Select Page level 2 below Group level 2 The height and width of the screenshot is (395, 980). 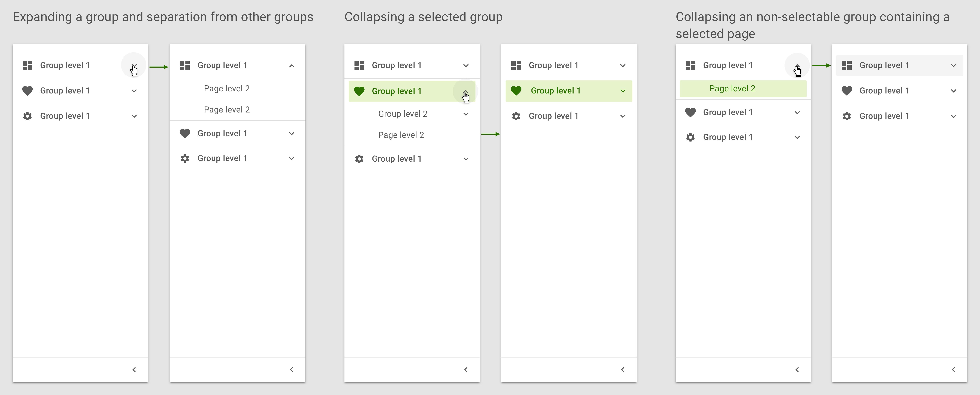(x=401, y=135)
